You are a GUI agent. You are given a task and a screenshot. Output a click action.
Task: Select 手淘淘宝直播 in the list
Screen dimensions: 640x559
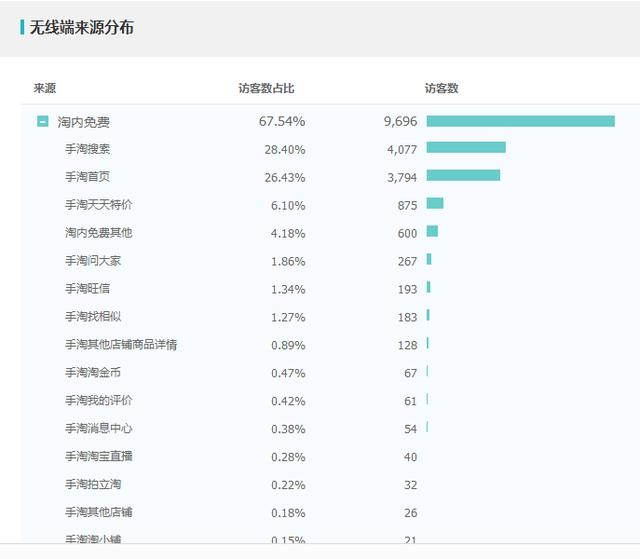pyautogui.click(x=98, y=456)
